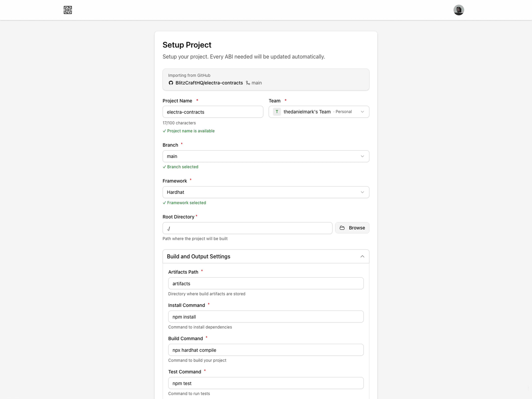Click the main branch name in the import card
532x399 pixels.
(257, 83)
